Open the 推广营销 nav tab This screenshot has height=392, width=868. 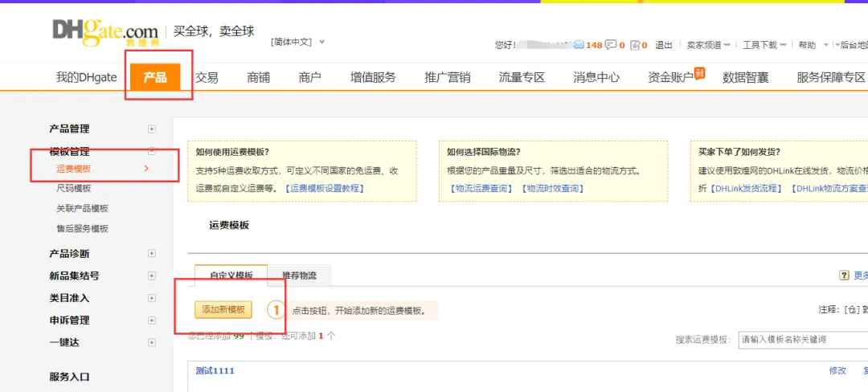pos(448,77)
